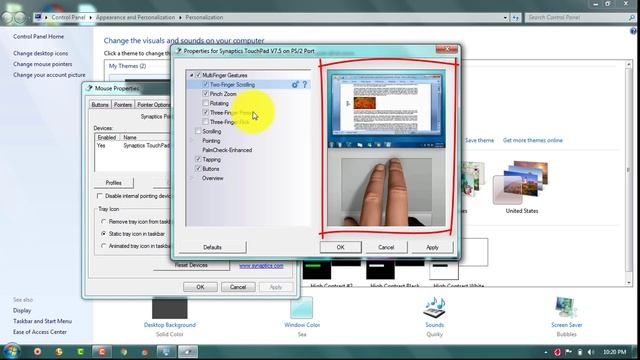The width and height of the screenshot is (640, 360).
Task: Switch to Pointer Options tab
Action: pyautogui.click(x=153, y=105)
